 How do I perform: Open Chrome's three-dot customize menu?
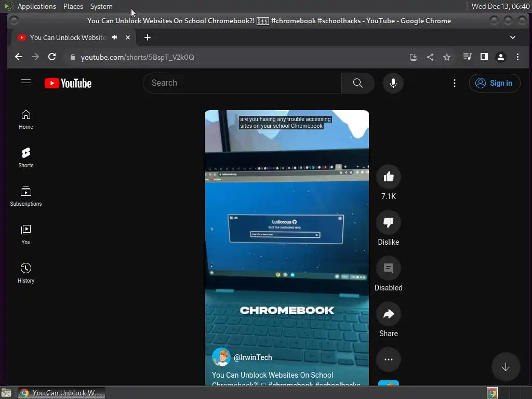pyautogui.click(x=517, y=57)
